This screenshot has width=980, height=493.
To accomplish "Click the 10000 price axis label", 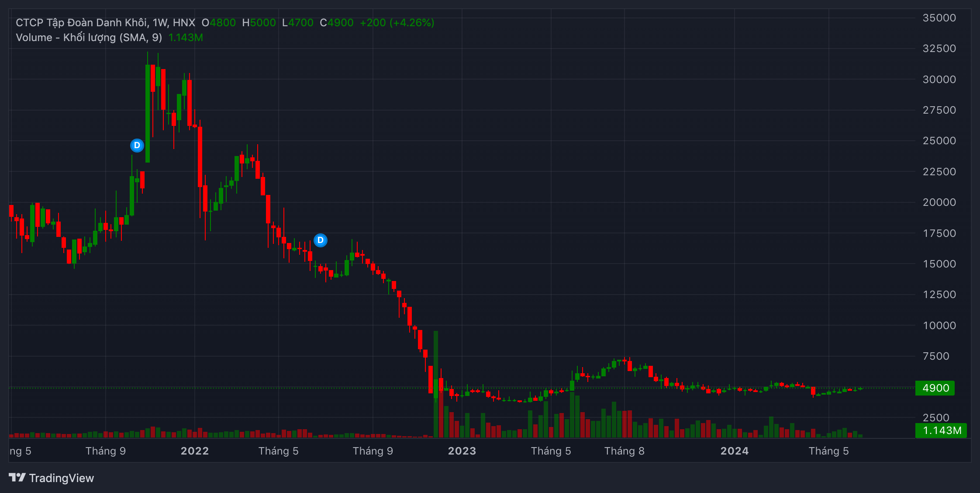I will 939,326.
